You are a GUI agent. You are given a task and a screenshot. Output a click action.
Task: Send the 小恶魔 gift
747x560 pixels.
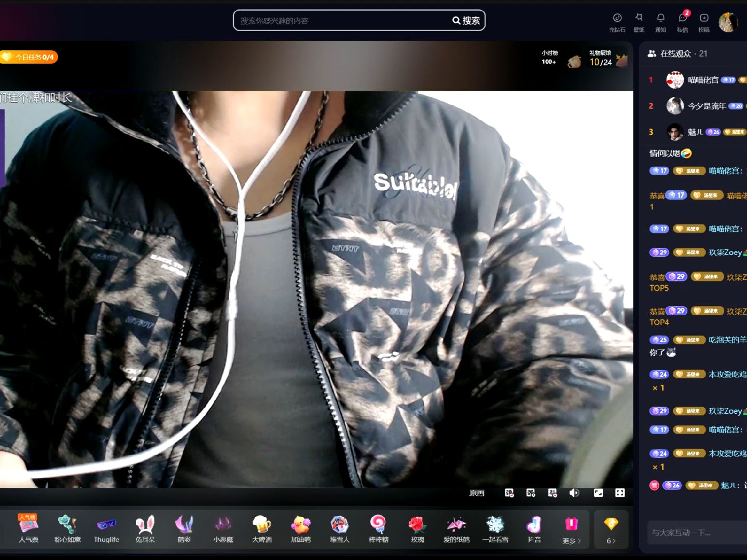[223, 529]
